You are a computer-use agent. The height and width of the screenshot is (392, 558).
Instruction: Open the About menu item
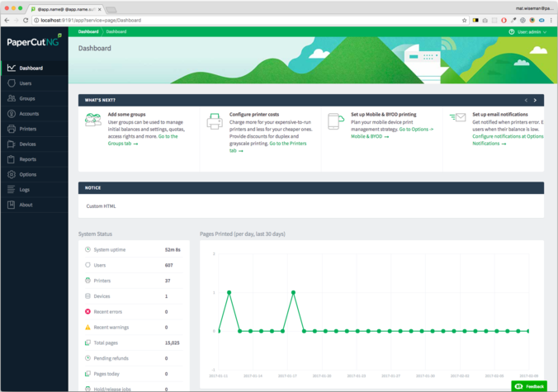pyautogui.click(x=26, y=205)
